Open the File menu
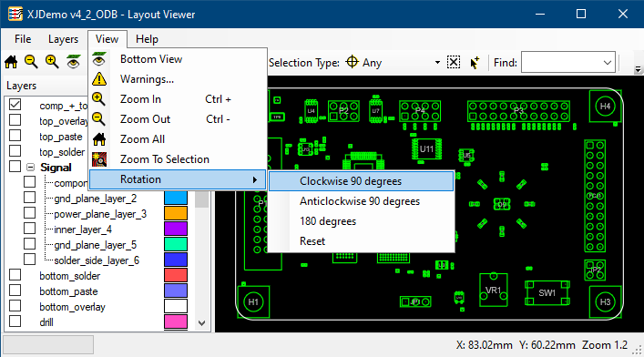The height and width of the screenshot is (357, 644). tap(23, 39)
